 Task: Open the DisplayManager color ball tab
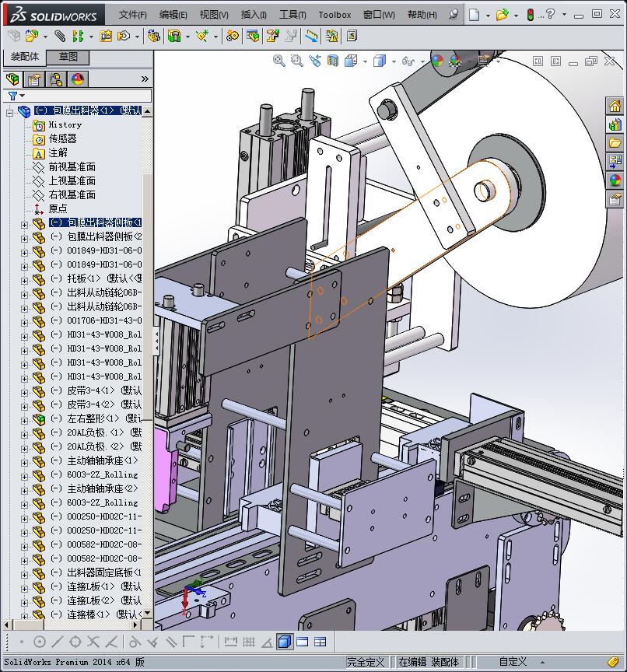78,79
